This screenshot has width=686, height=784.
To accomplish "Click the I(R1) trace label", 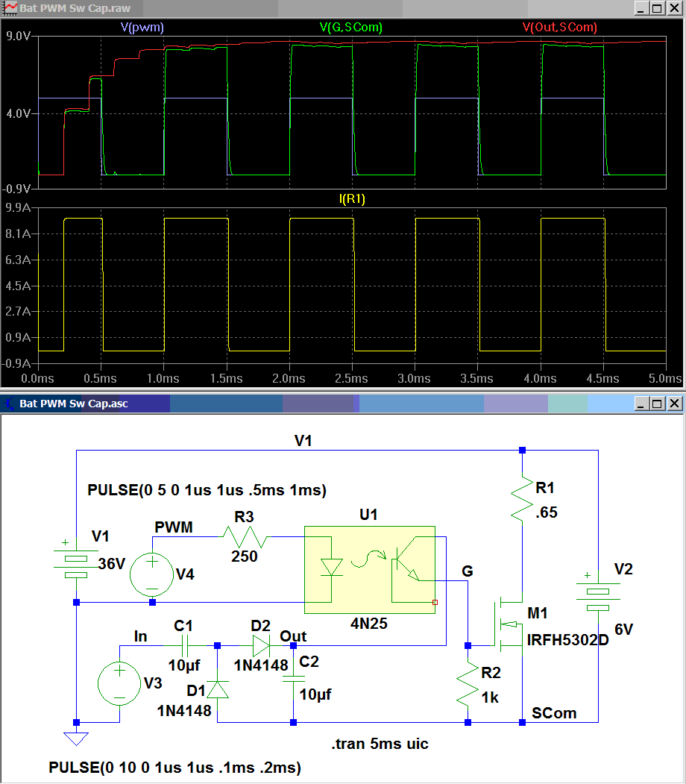I will point(352,199).
